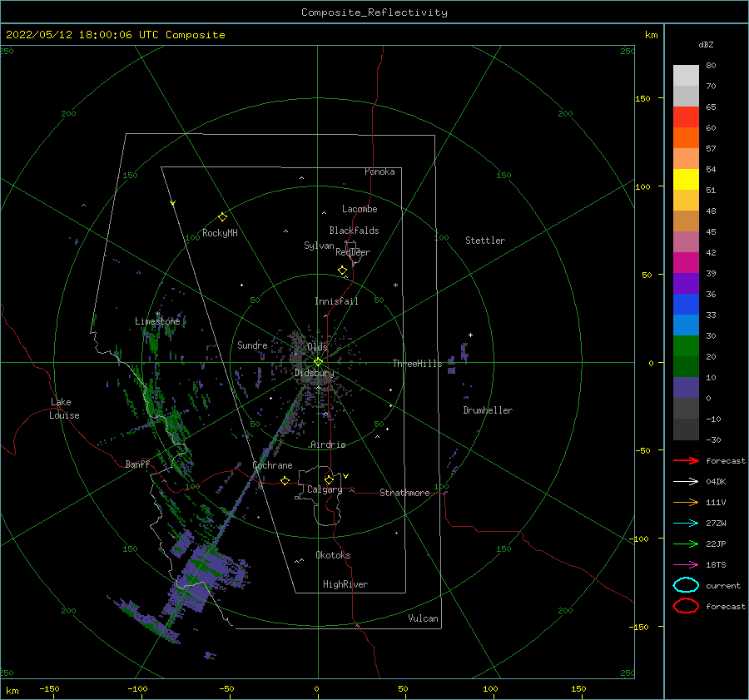Image resolution: width=749 pixels, height=700 pixels.
Task: Click the dBZ heading above color scale
Action: pyautogui.click(x=706, y=44)
